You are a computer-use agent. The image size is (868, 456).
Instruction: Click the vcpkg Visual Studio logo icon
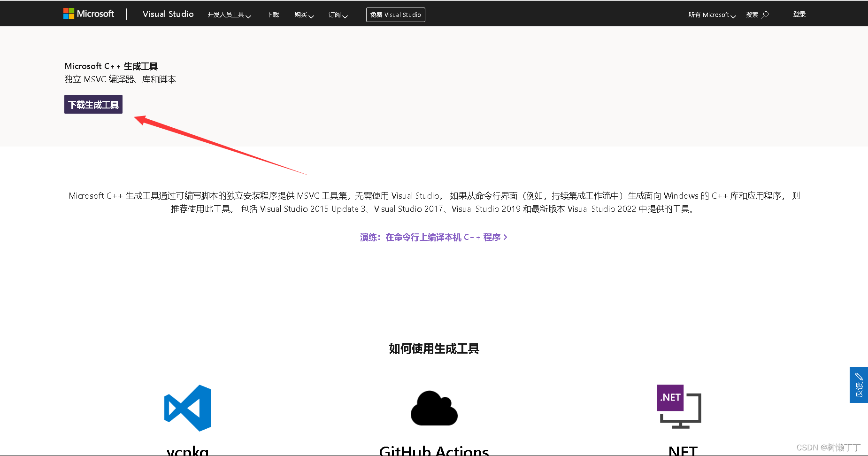click(x=188, y=408)
